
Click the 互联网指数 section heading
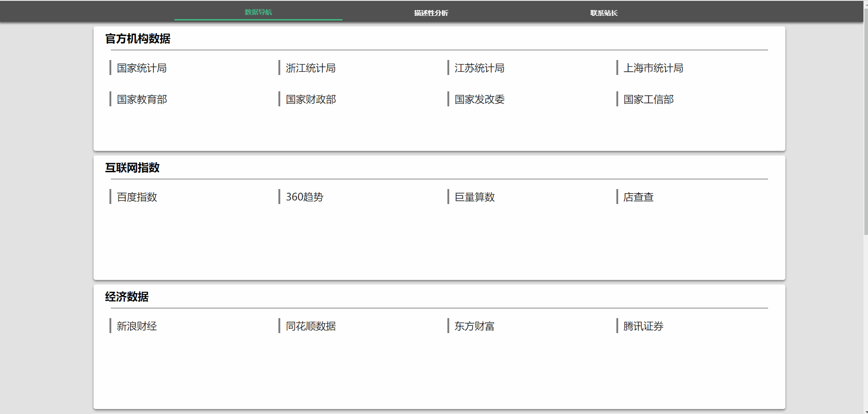(132, 168)
